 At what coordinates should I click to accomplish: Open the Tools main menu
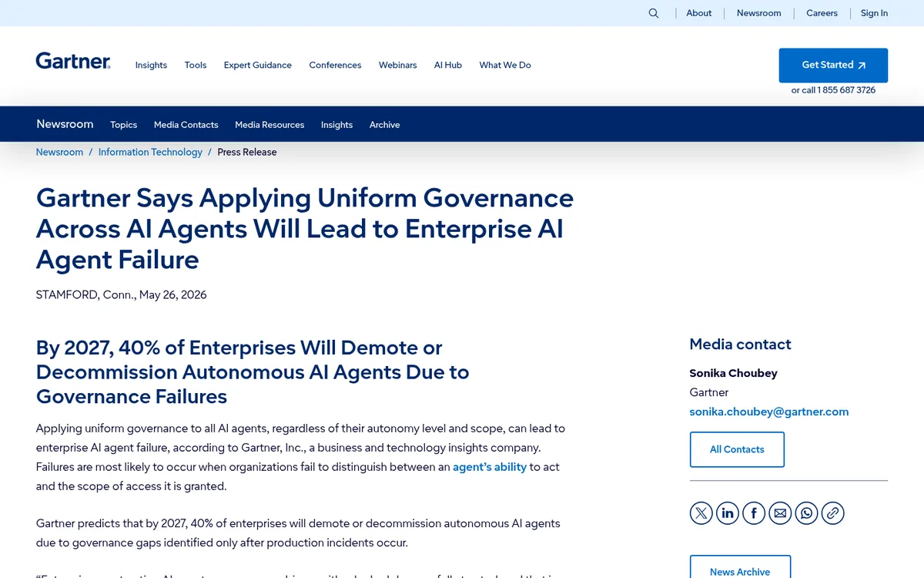(x=196, y=66)
